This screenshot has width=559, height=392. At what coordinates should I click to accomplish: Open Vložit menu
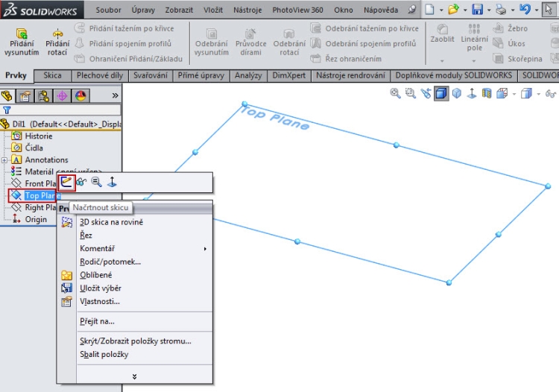(213, 10)
